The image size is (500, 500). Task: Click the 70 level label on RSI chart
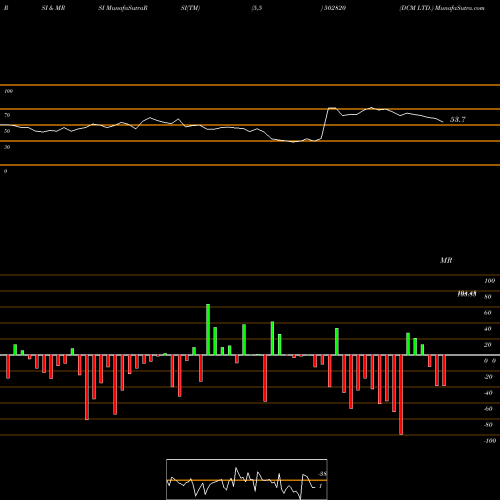click(7, 115)
